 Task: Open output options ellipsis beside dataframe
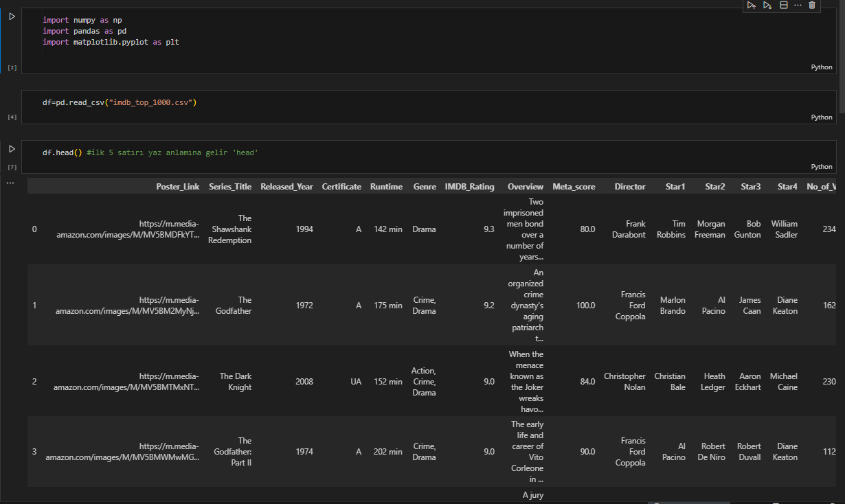tap(10, 183)
